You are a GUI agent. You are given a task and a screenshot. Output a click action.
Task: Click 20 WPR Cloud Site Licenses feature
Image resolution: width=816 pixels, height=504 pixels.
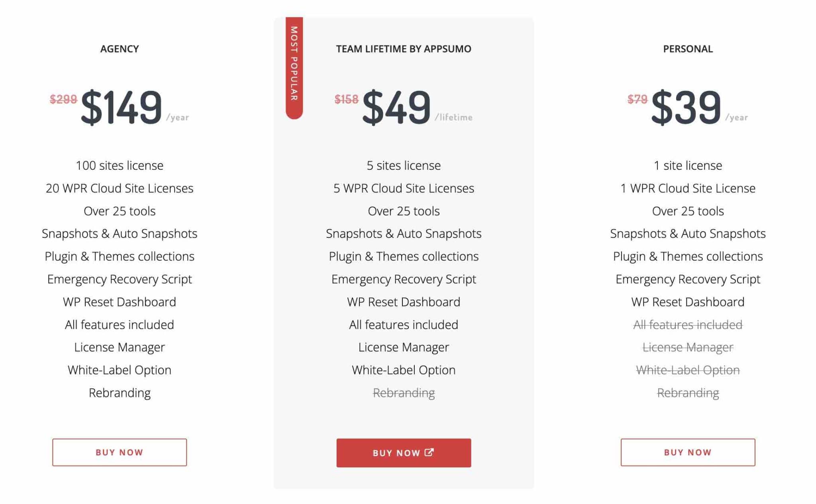coord(120,188)
